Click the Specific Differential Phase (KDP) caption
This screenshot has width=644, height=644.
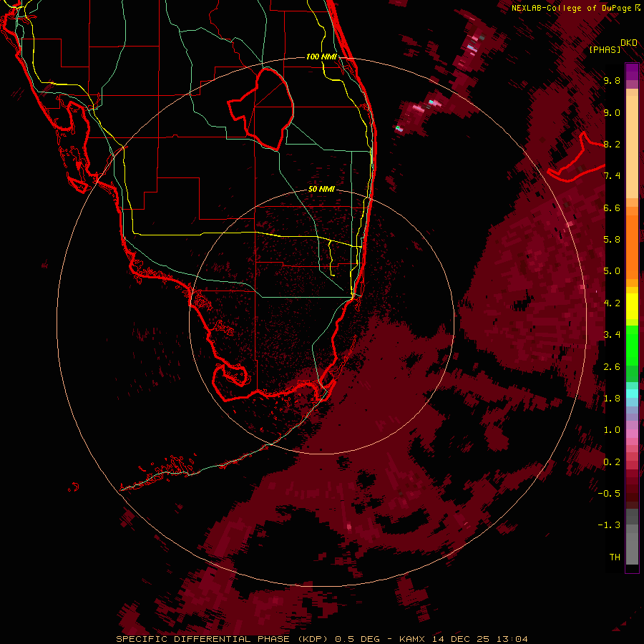coord(221,639)
